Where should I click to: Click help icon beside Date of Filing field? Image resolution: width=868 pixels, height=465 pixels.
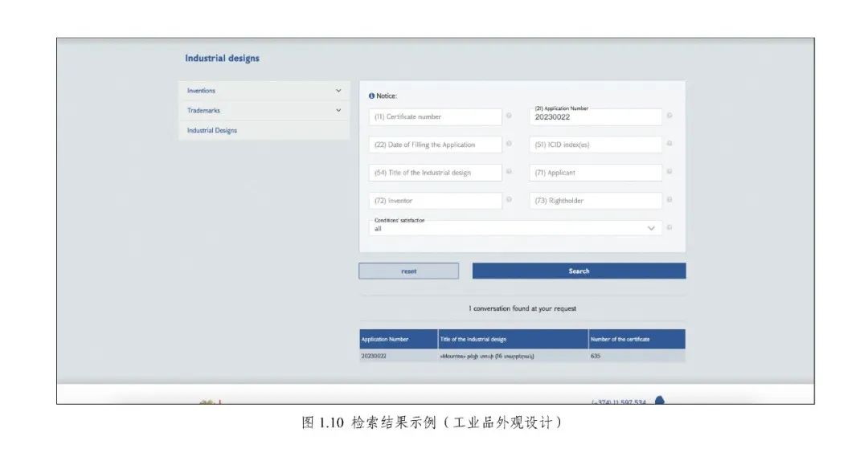pyautogui.click(x=509, y=145)
